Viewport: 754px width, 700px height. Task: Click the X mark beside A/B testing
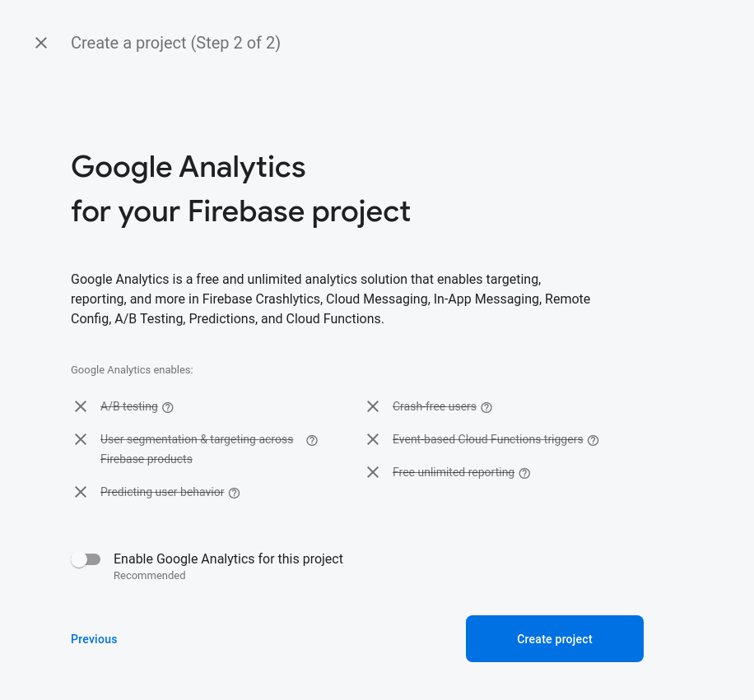pyautogui.click(x=81, y=406)
